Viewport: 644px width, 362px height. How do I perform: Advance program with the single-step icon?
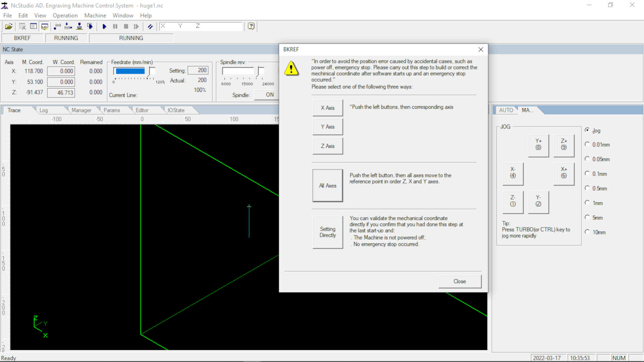(136, 27)
